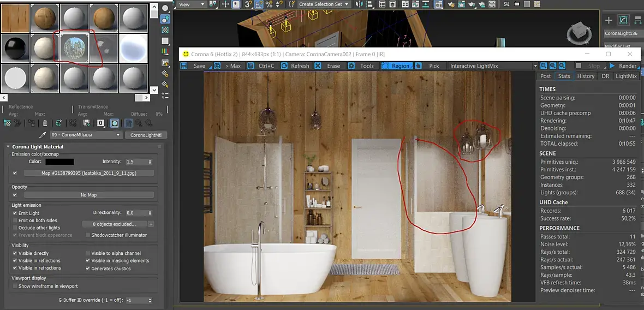Open DR tab in VFB

click(605, 76)
